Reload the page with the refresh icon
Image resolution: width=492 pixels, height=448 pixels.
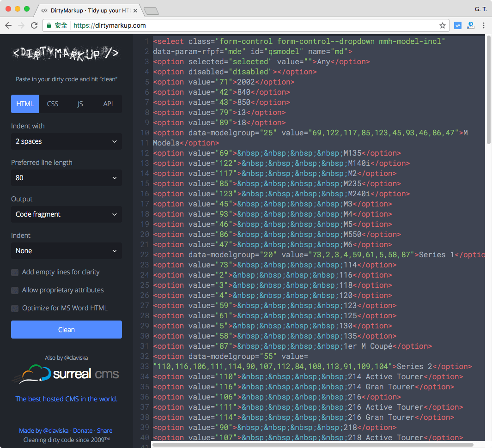(x=34, y=25)
